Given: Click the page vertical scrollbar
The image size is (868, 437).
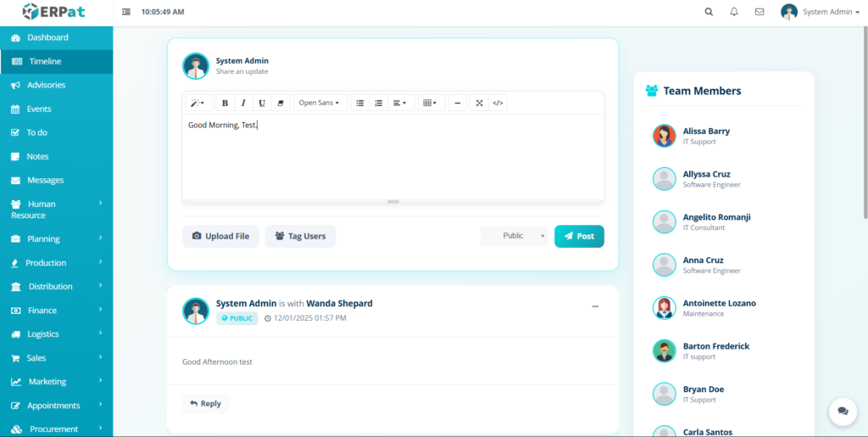Looking at the screenshot, I should (865, 123).
